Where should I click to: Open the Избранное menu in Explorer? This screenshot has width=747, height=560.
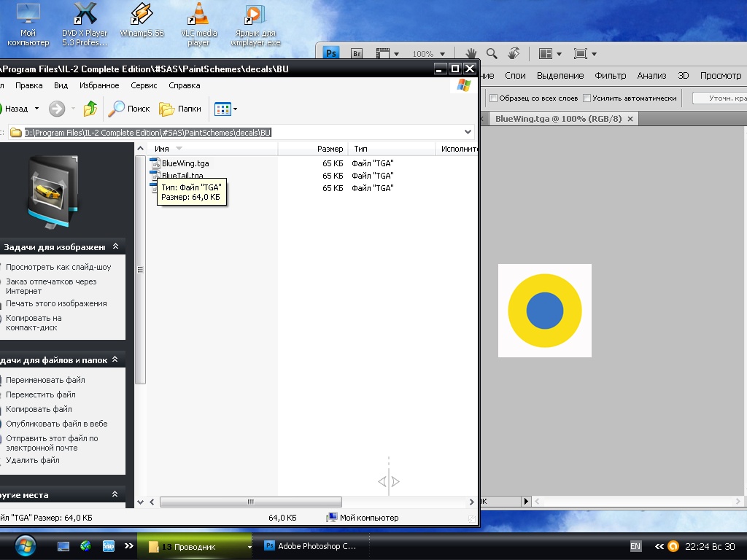point(99,85)
